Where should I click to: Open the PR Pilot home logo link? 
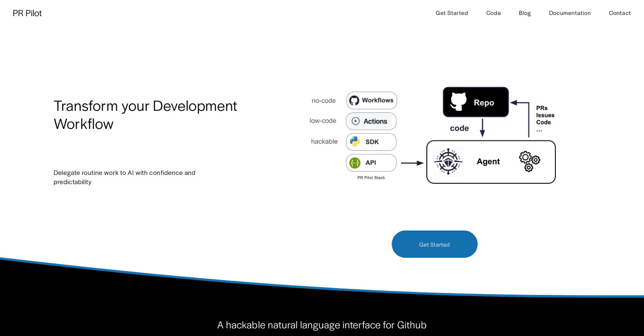coord(27,13)
